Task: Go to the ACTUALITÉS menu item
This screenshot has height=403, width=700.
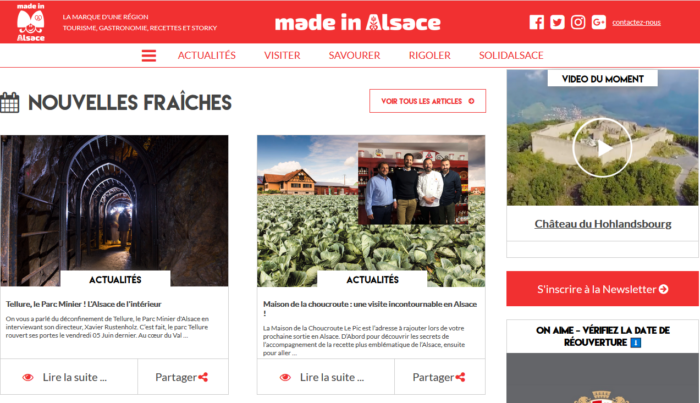Action: [207, 55]
